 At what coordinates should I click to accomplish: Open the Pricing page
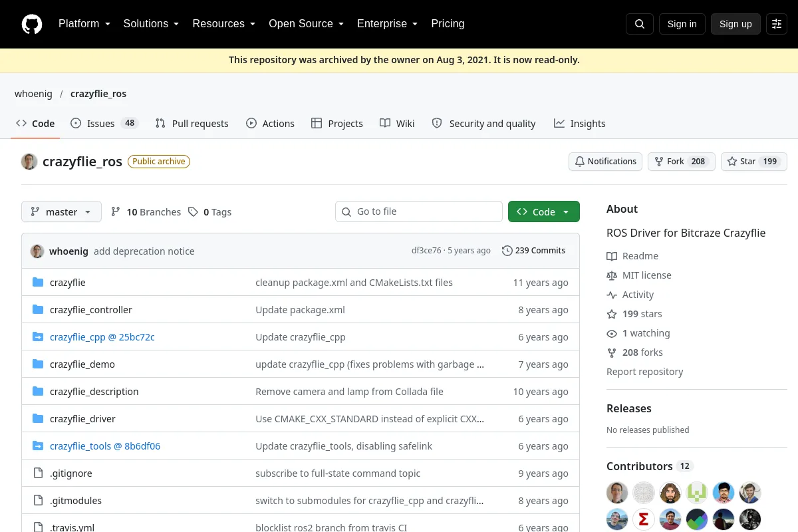pyautogui.click(x=448, y=24)
